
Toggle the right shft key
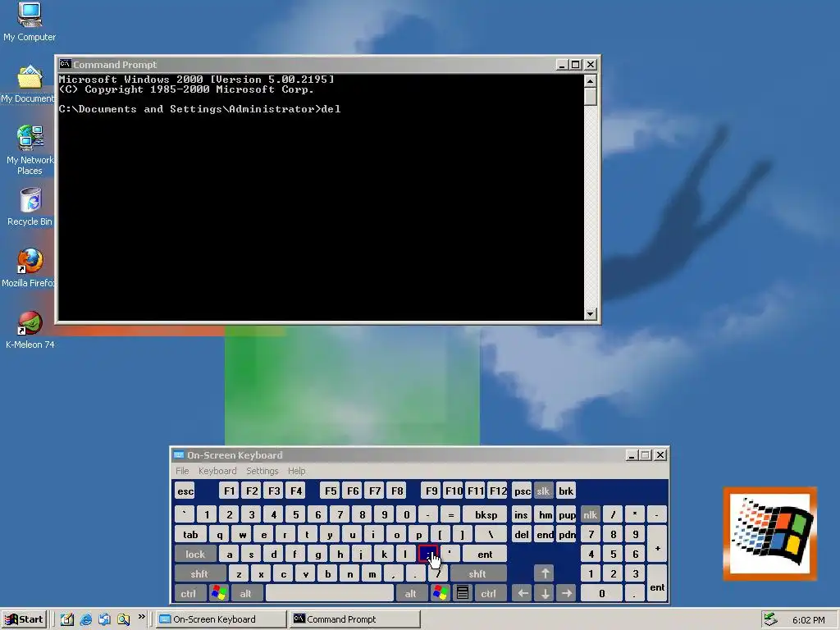coord(477,574)
